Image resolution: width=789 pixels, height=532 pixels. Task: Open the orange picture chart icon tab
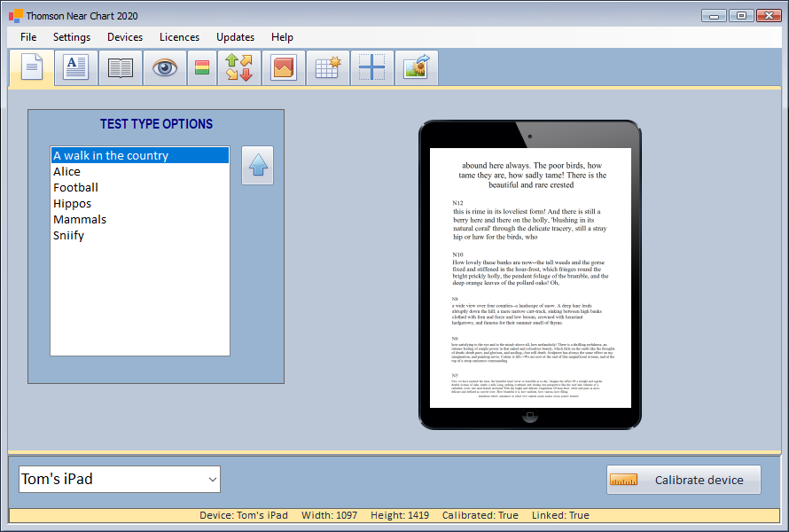tap(284, 67)
